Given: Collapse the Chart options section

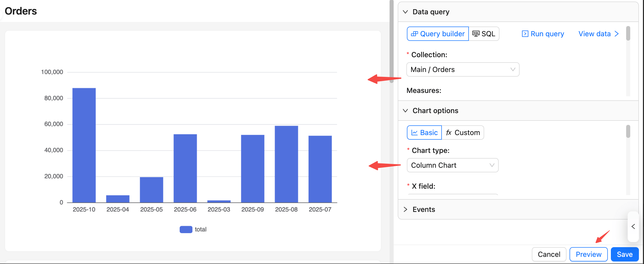Looking at the screenshot, I should pos(405,111).
